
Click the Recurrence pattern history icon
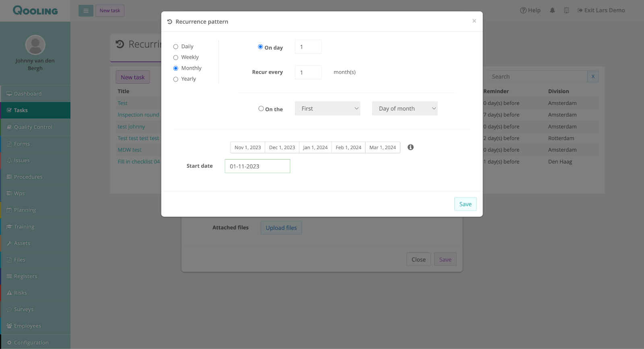click(169, 22)
